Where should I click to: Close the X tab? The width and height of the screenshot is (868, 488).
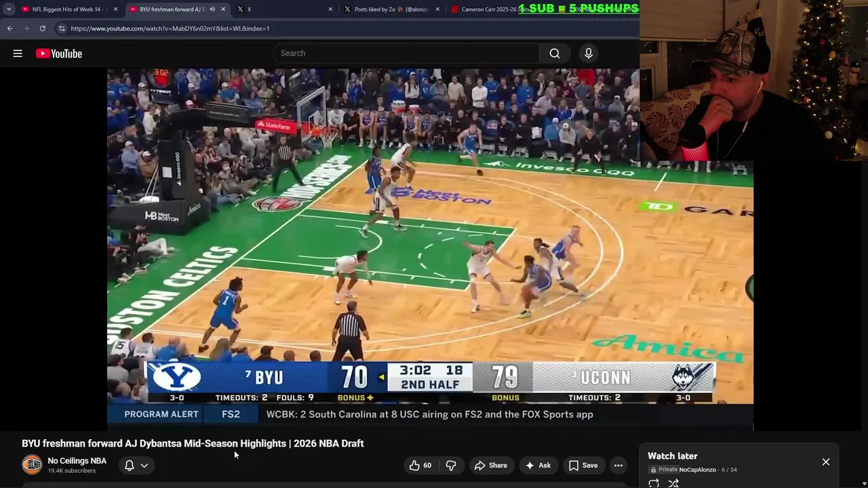pos(330,9)
